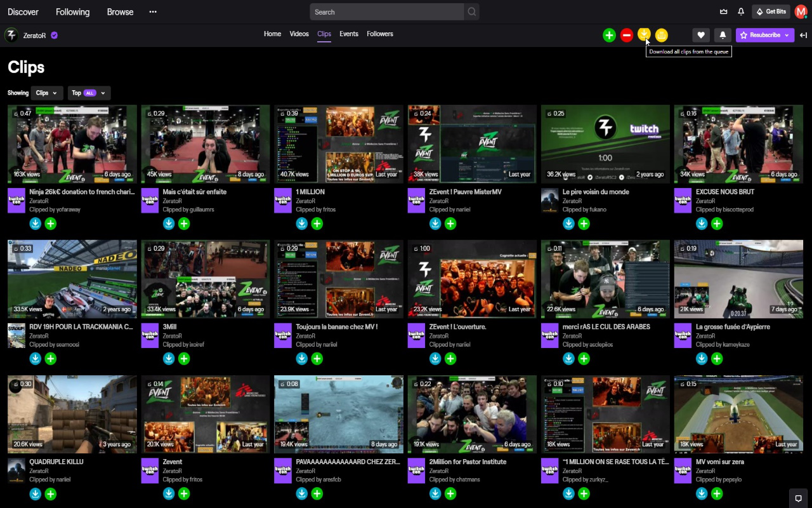Open notifications bell in top bar
The image size is (812, 508).
741,11
